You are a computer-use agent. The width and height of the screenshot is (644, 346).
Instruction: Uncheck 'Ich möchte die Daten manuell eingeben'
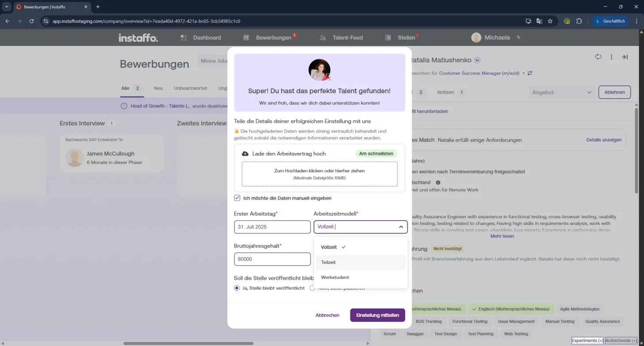(x=237, y=198)
